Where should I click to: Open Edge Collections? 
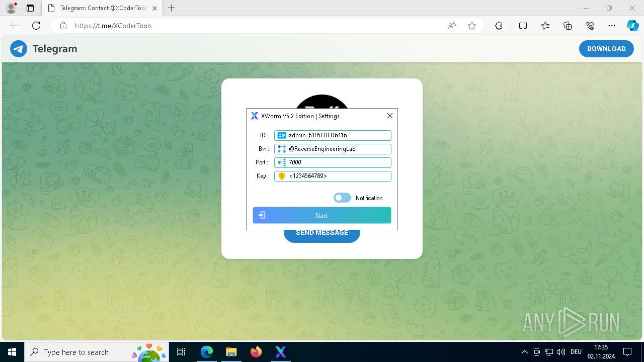(x=568, y=26)
